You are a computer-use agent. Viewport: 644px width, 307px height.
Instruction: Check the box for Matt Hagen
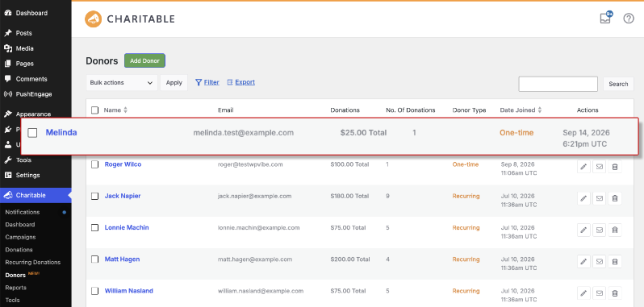(x=95, y=259)
